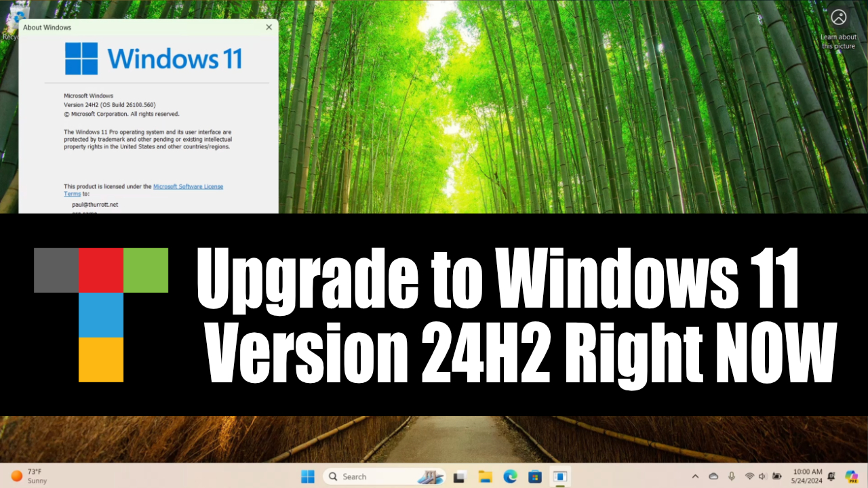Launch File Explorer from the taskbar
Screen dimensions: 868x488
click(485, 476)
